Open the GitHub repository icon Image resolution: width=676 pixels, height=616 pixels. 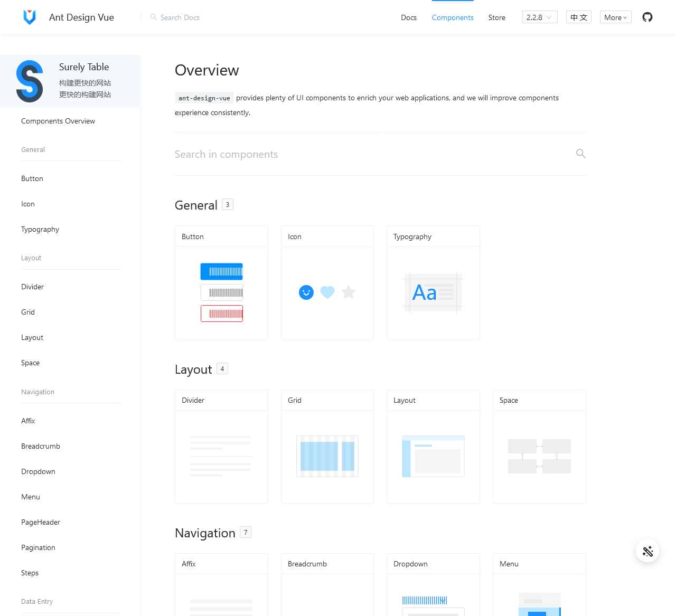pos(647,17)
